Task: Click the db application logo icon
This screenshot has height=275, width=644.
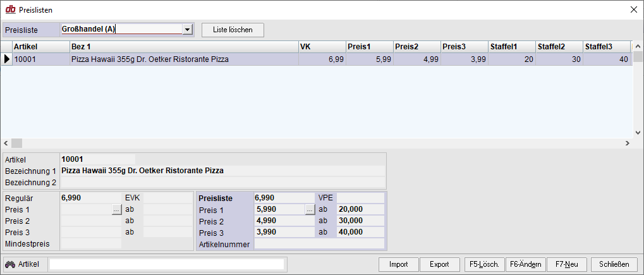Action: [10, 9]
